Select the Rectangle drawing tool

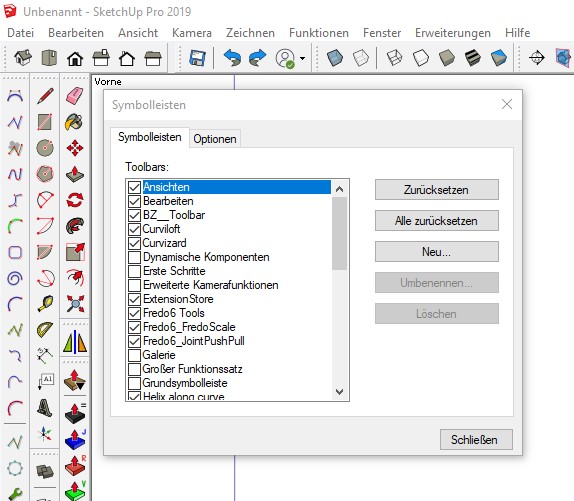[x=45, y=122]
